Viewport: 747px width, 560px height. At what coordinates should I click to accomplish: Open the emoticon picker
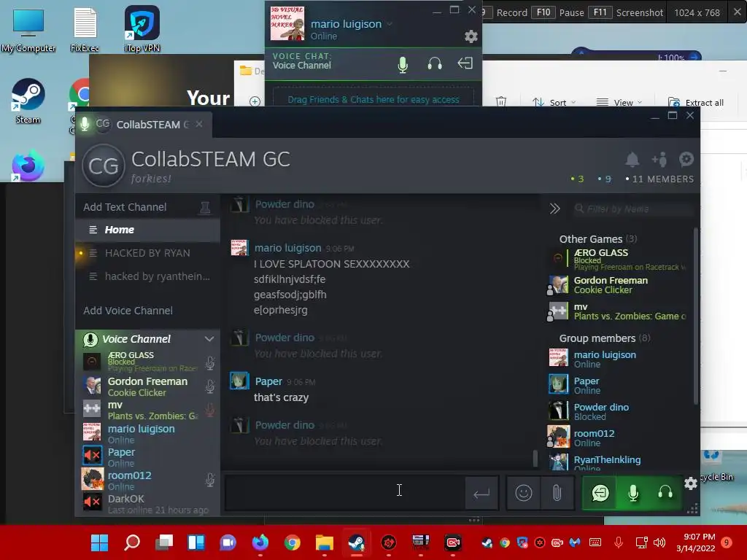pos(524,493)
